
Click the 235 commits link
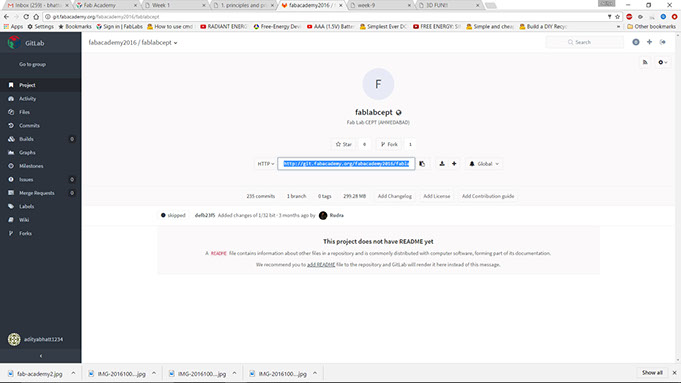[x=261, y=196]
